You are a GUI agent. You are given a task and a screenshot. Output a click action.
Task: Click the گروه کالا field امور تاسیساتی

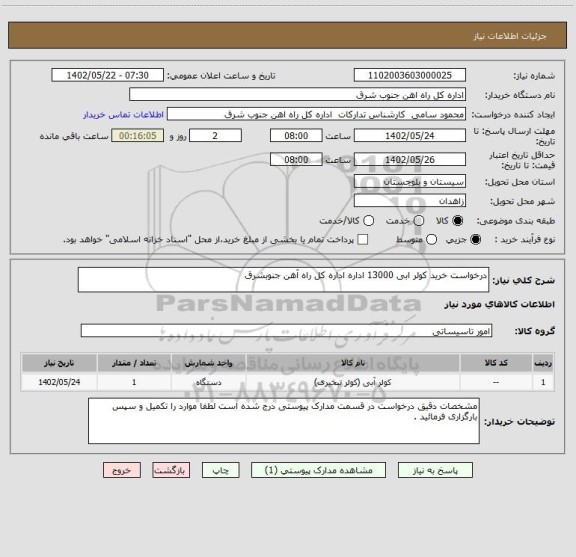click(286, 331)
